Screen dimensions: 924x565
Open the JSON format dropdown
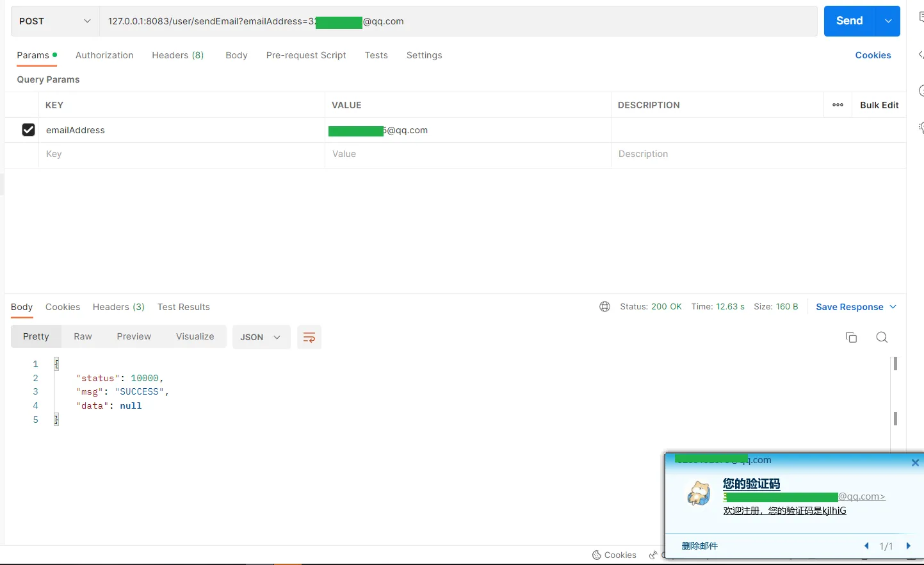pyautogui.click(x=261, y=337)
